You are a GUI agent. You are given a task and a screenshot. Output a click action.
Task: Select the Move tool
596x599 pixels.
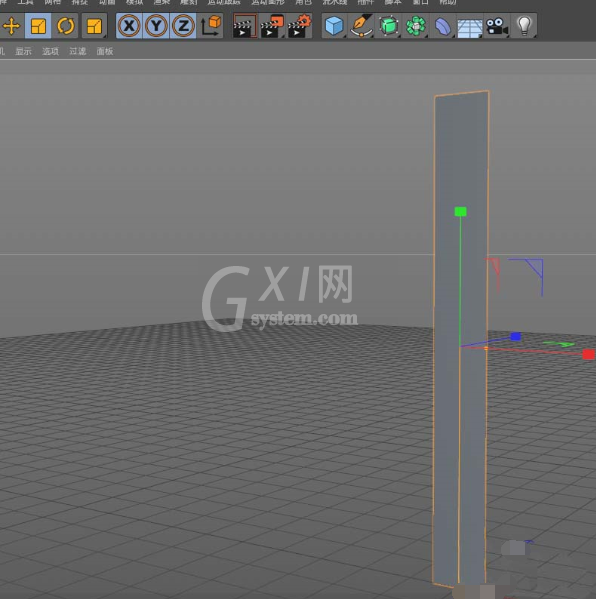pyautogui.click(x=11, y=26)
